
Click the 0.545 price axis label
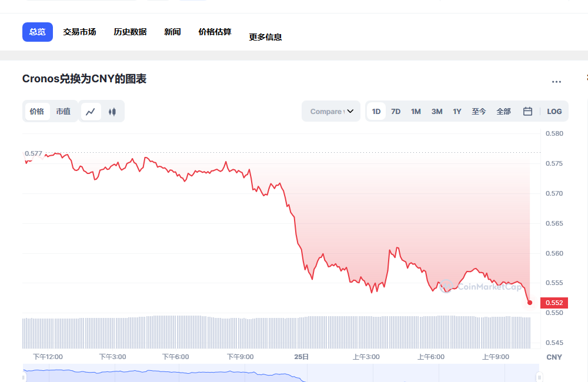(x=554, y=343)
